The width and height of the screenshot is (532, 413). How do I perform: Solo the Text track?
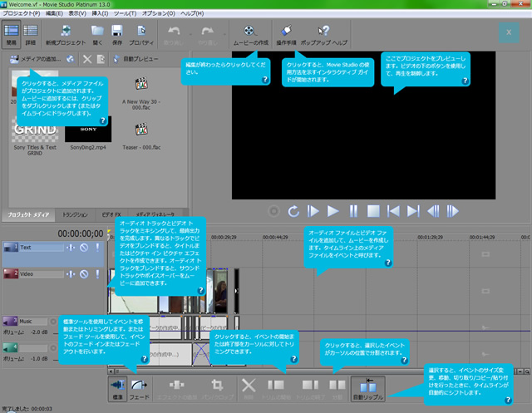click(x=97, y=248)
